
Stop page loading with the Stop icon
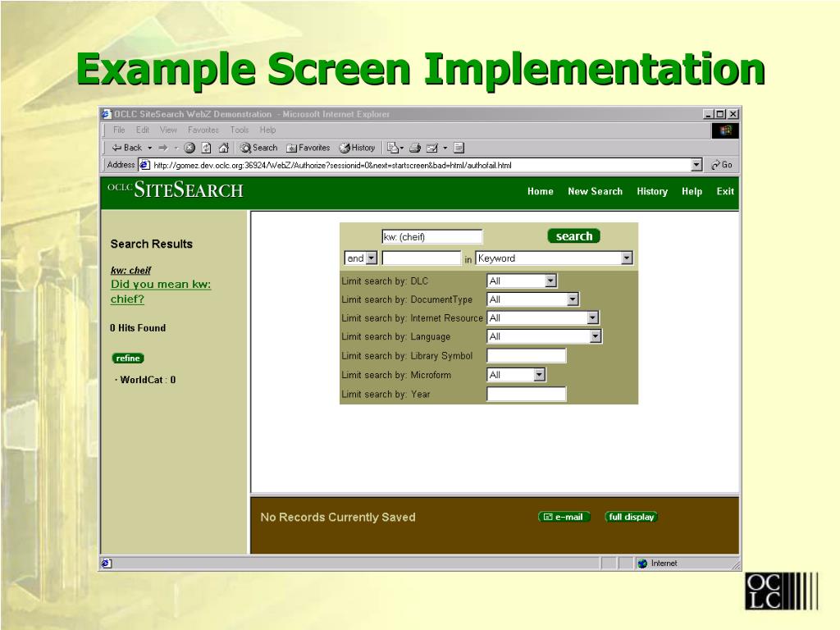tap(189, 148)
